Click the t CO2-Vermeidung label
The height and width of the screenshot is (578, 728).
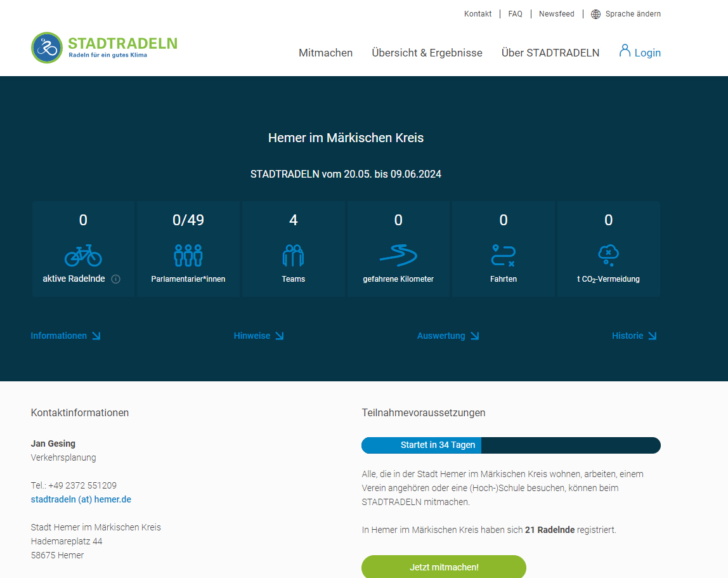pyautogui.click(x=608, y=279)
